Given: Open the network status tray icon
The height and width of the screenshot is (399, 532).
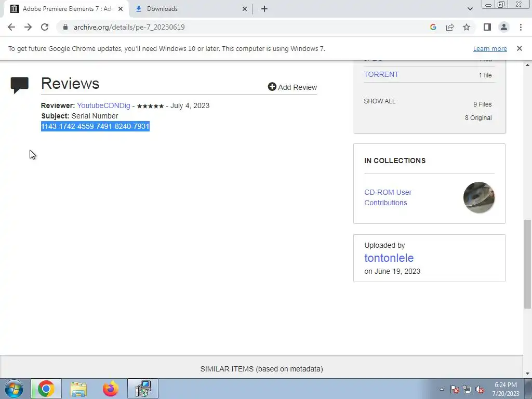Looking at the screenshot, I should click(x=467, y=389).
